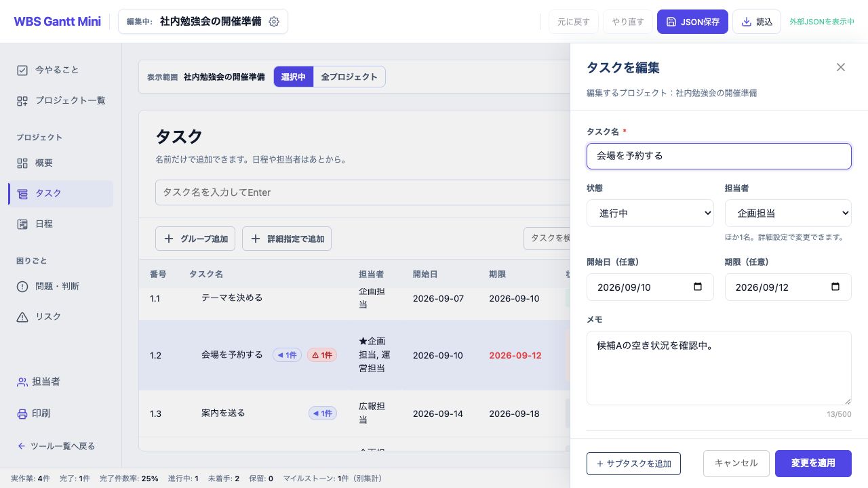
Task: Click the 問題・判断 alert circle icon
Action: [22, 286]
